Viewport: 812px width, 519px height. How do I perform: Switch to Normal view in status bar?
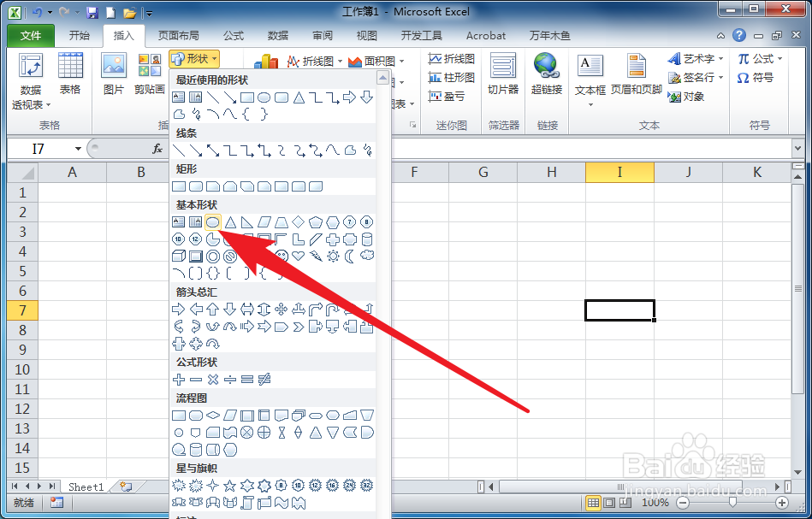click(594, 503)
